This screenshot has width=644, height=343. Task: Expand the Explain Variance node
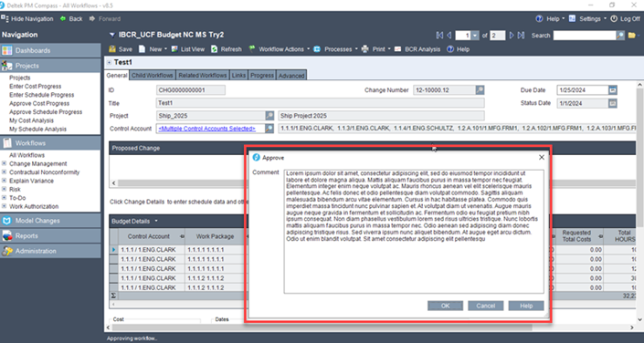(x=4, y=181)
